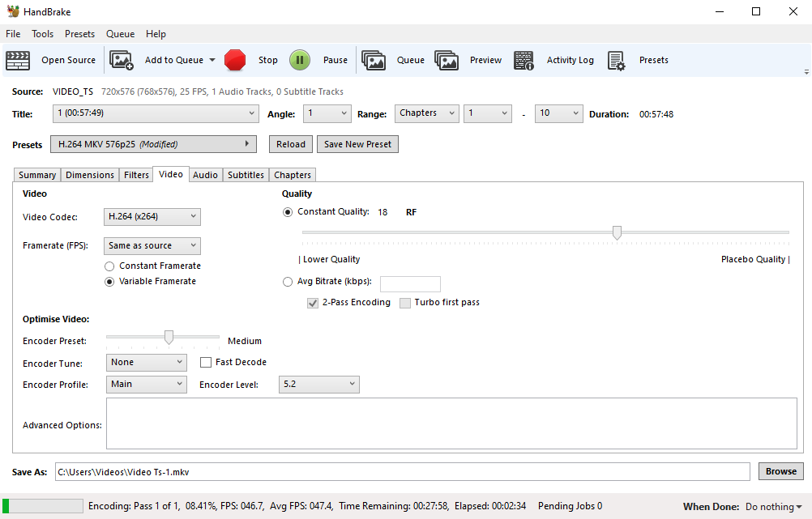Image resolution: width=812 pixels, height=519 pixels.
Task: Expand the Title dropdown
Action: point(156,113)
